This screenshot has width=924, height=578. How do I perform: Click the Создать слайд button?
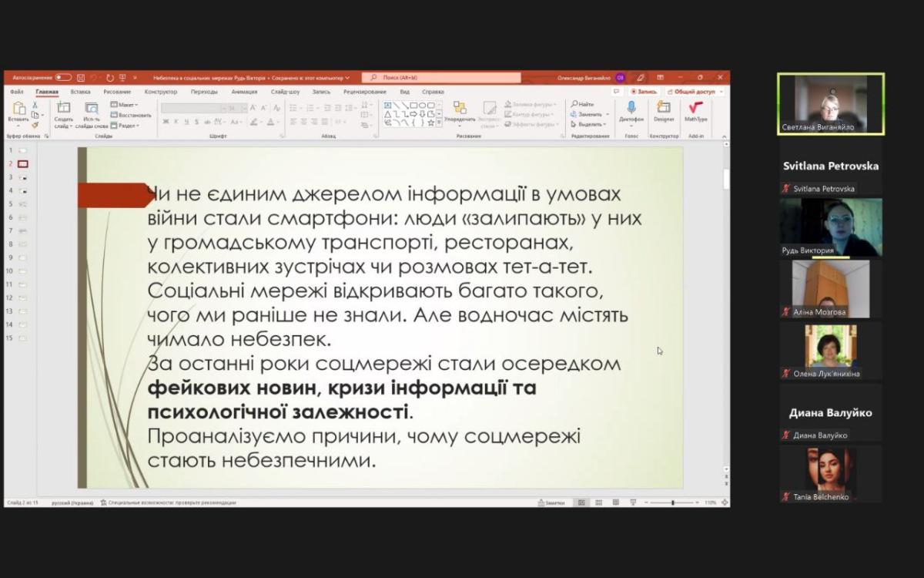[x=63, y=109]
